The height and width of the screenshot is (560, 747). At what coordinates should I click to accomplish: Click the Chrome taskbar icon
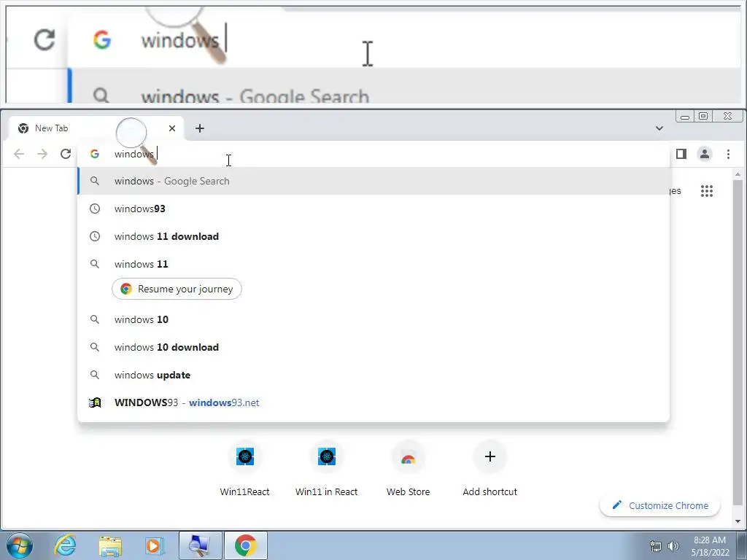245,545
